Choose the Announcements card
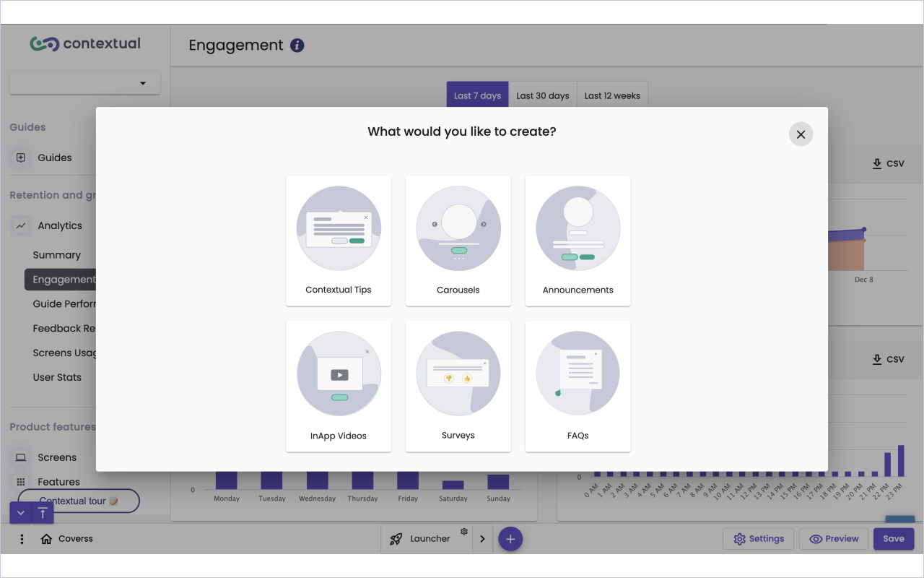This screenshot has width=924, height=578. click(x=578, y=241)
